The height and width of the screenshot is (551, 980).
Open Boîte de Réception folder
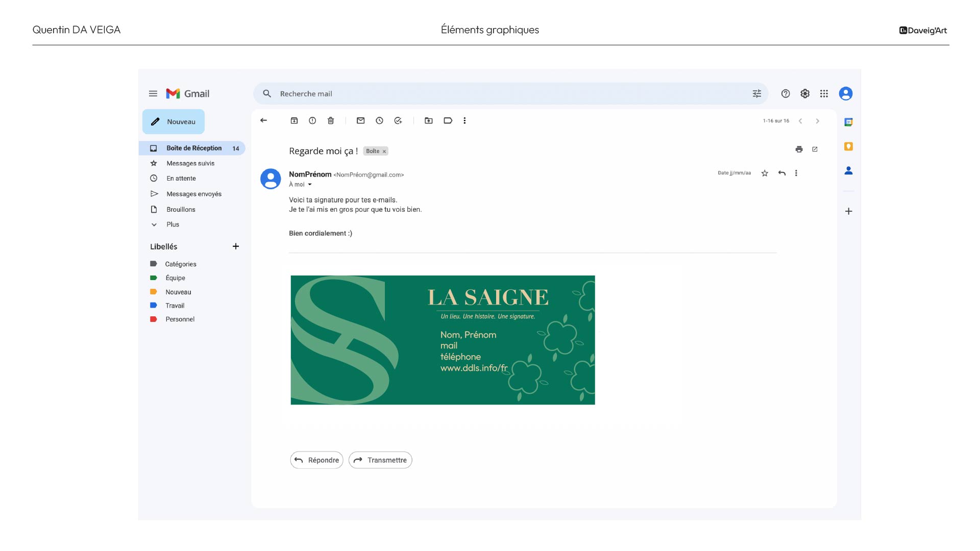pos(192,148)
